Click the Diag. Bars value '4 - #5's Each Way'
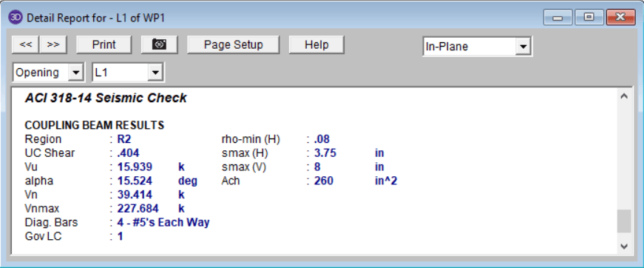 coord(163,222)
